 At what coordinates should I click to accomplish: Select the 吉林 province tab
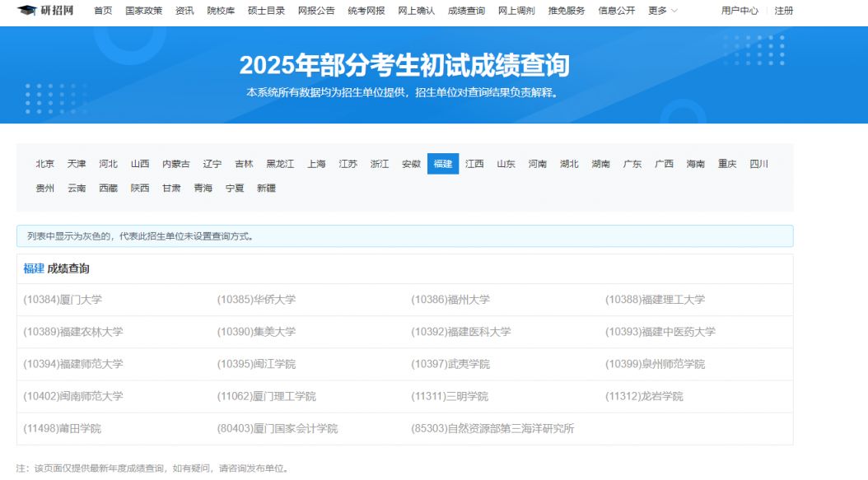click(244, 164)
